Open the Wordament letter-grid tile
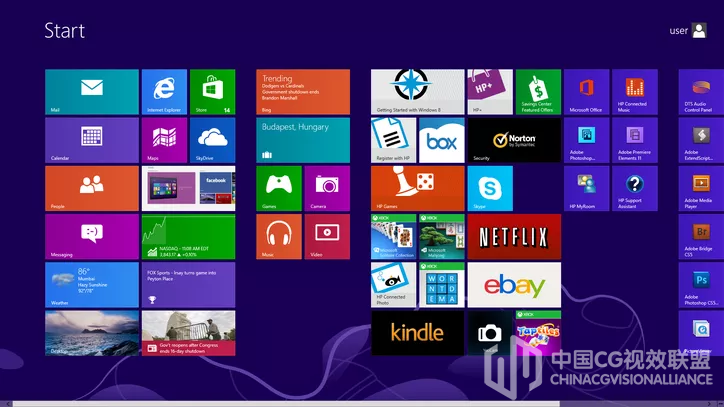The width and height of the screenshot is (724, 407). (x=441, y=285)
